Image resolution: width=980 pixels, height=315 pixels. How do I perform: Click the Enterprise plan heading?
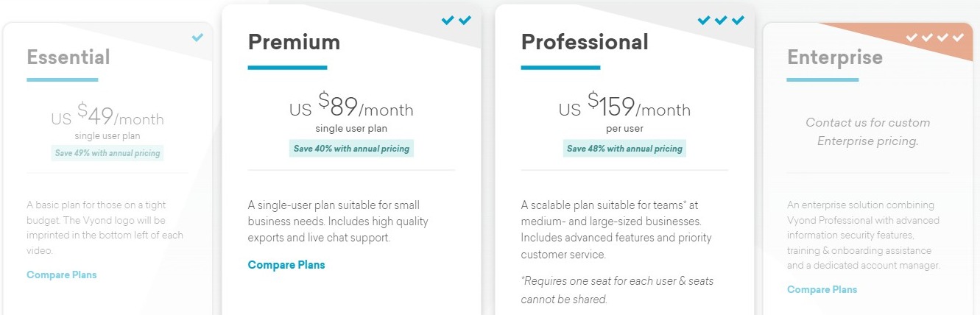(x=835, y=57)
